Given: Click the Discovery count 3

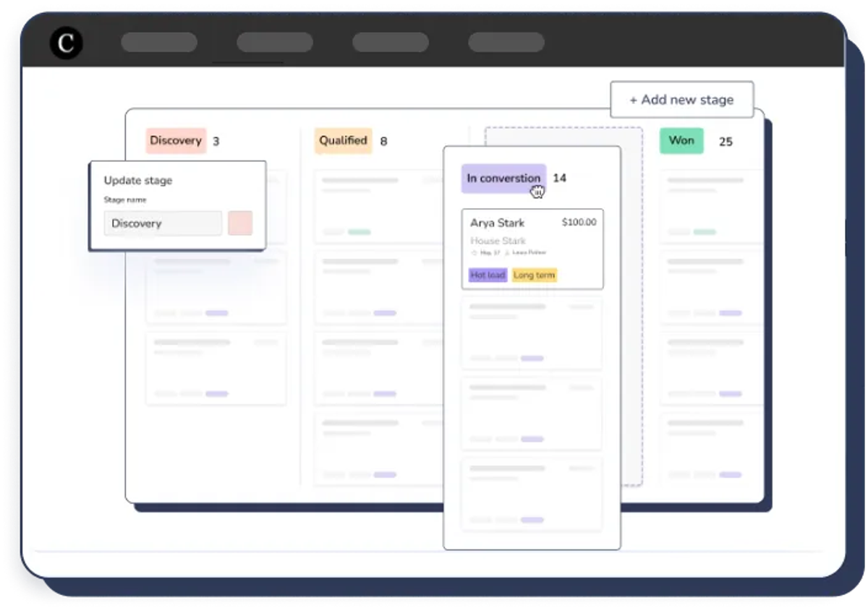Looking at the screenshot, I should coord(216,142).
